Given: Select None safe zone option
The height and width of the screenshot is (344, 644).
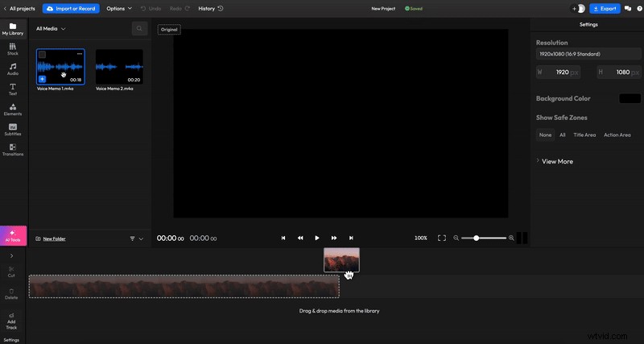Looking at the screenshot, I should [x=546, y=135].
